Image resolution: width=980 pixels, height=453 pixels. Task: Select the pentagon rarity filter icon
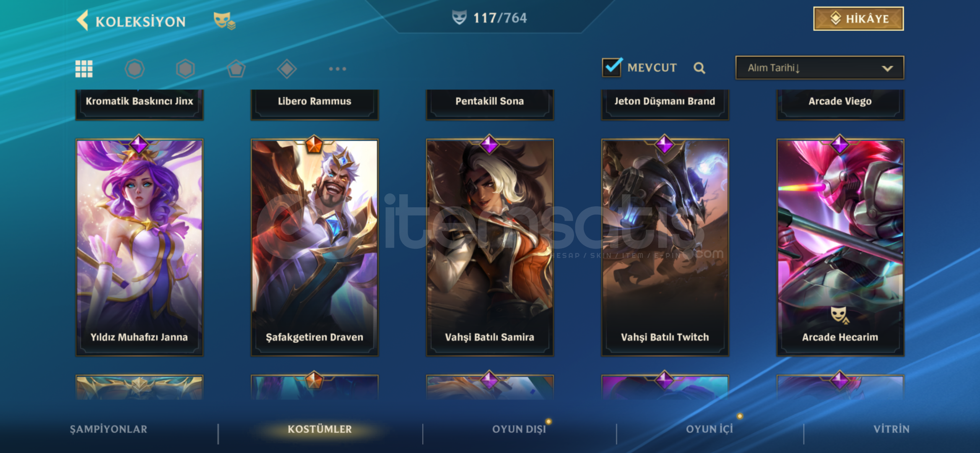click(236, 69)
